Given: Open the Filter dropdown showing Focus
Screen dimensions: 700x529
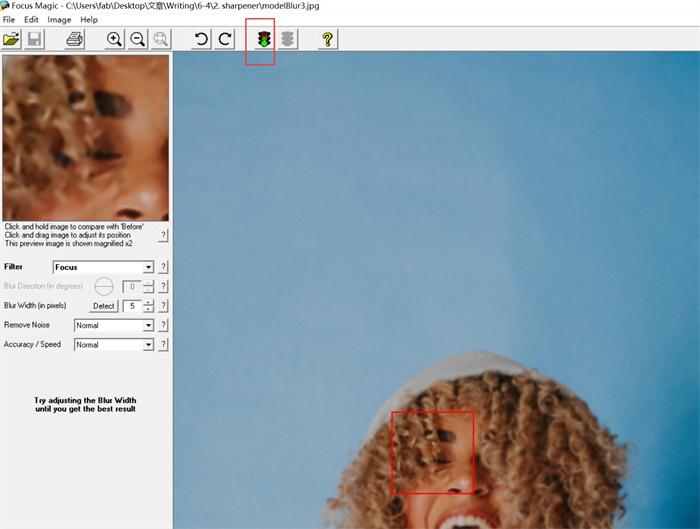Looking at the screenshot, I should point(103,267).
